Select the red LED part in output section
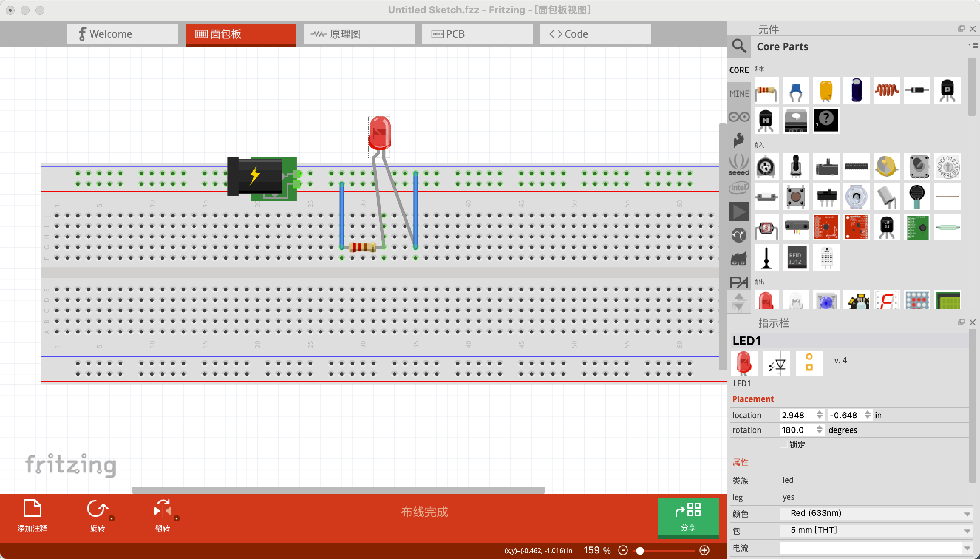Image resolution: width=980 pixels, height=559 pixels. pyautogui.click(x=766, y=300)
